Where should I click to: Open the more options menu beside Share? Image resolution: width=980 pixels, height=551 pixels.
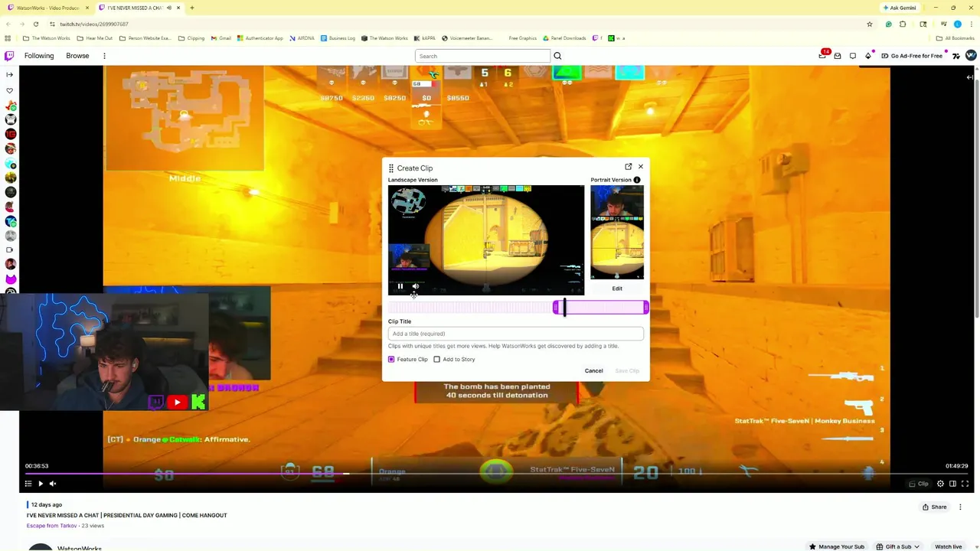point(960,507)
